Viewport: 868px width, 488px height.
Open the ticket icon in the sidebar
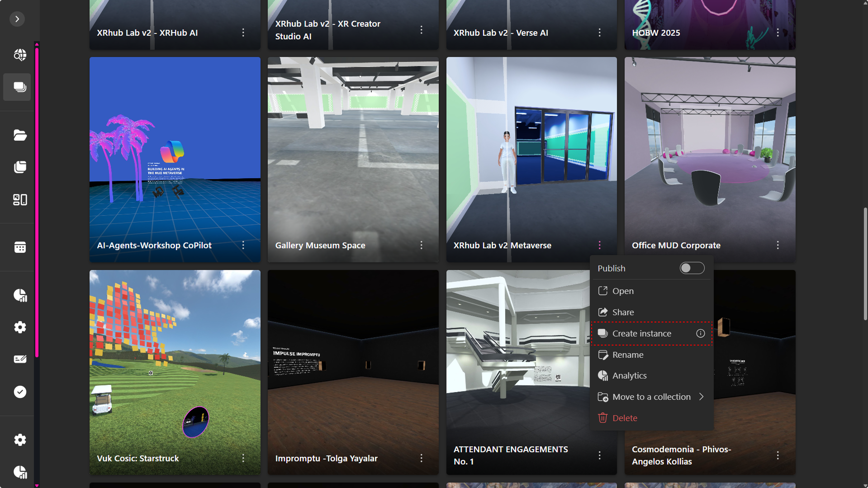point(20,359)
